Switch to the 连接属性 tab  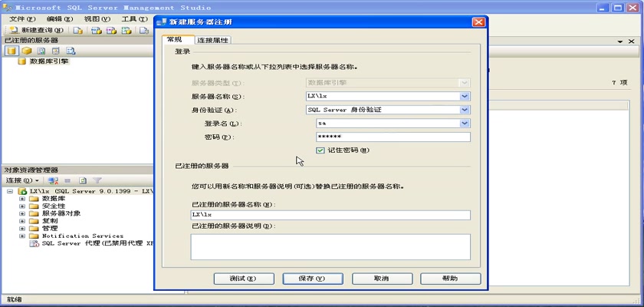[x=213, y=40]
